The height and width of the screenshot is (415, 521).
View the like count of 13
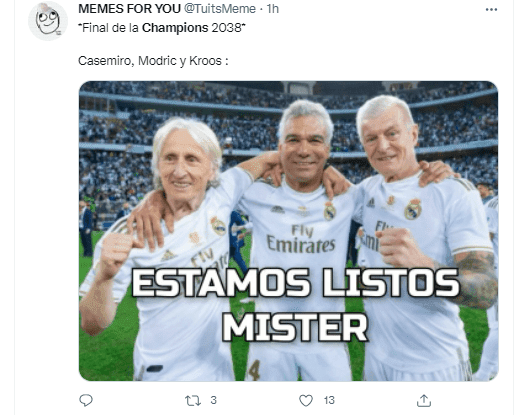tap(329, 400)
